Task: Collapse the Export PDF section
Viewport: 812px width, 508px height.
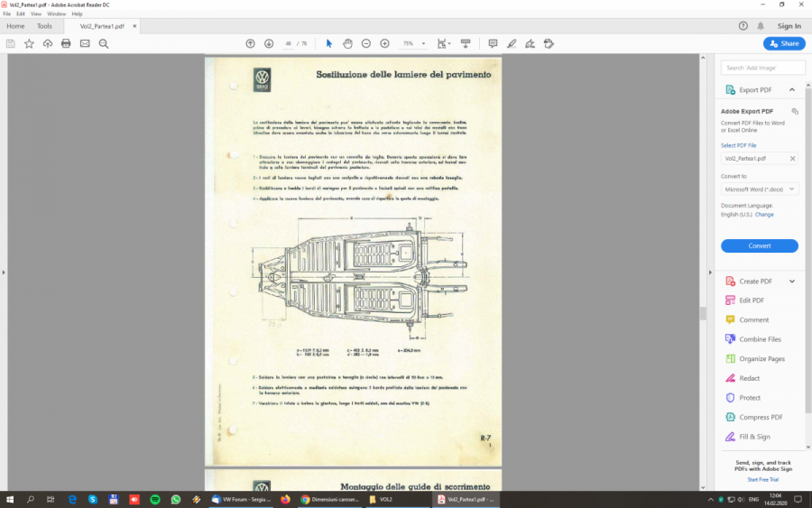Action: tap(792, 90)
